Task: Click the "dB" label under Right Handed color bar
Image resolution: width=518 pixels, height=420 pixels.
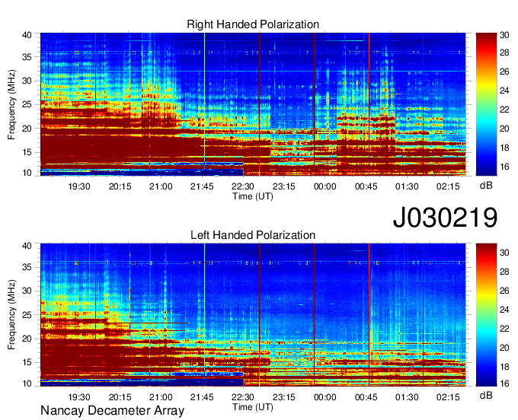Action: point(486,186)
